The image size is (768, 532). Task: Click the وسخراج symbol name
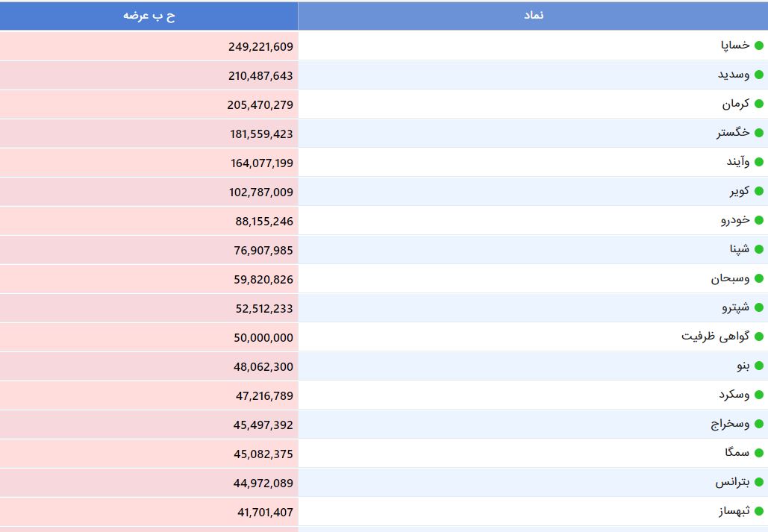coord(730,424)
